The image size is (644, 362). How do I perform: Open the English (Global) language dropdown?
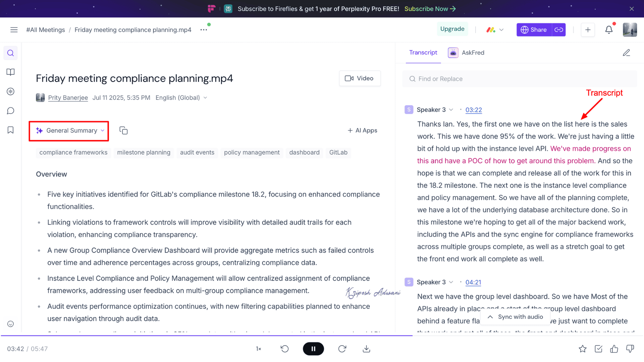click(181, 98)
